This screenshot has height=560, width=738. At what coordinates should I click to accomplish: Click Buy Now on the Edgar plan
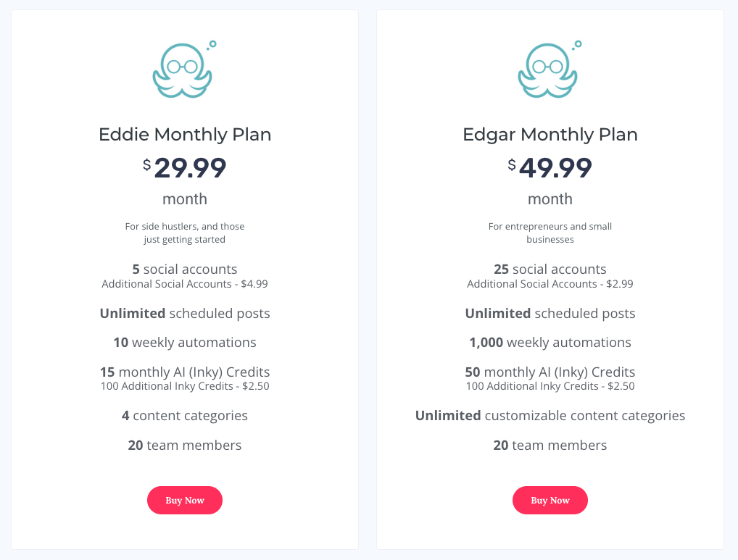550,500
